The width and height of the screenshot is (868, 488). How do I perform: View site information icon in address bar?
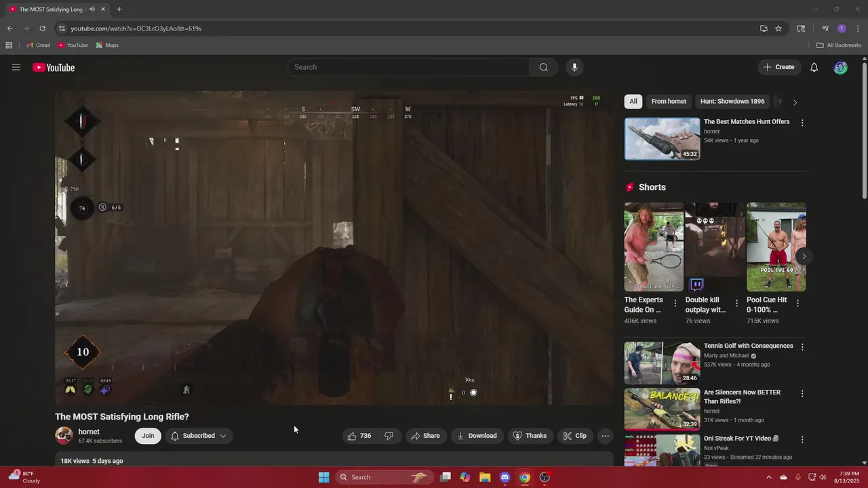coord(62,28)
